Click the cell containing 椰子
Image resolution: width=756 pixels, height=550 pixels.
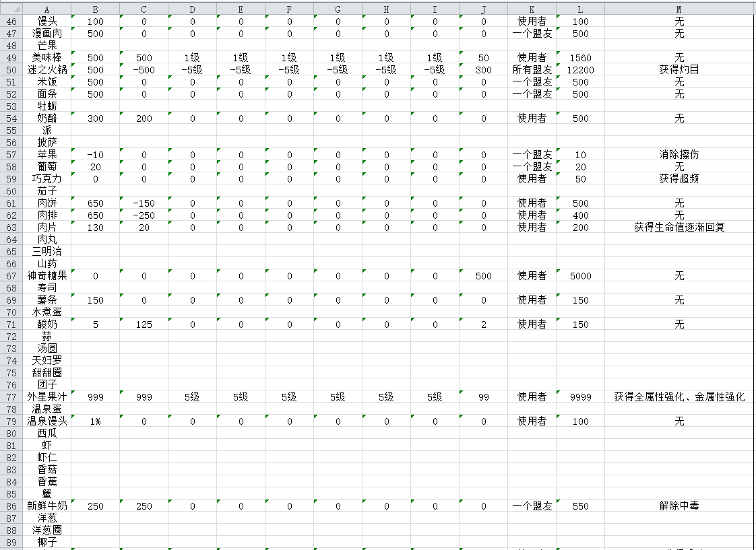(46, 543)
